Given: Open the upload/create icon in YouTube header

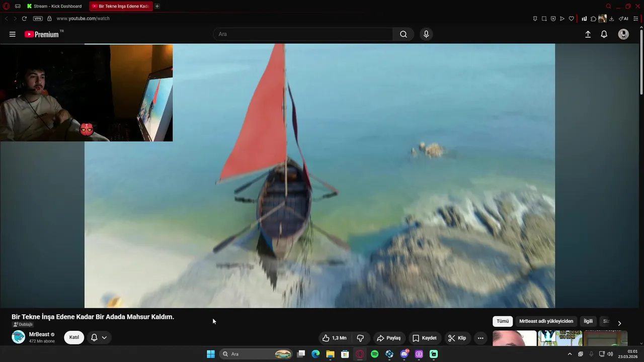Looking at the screenshot, I should 588,34.
